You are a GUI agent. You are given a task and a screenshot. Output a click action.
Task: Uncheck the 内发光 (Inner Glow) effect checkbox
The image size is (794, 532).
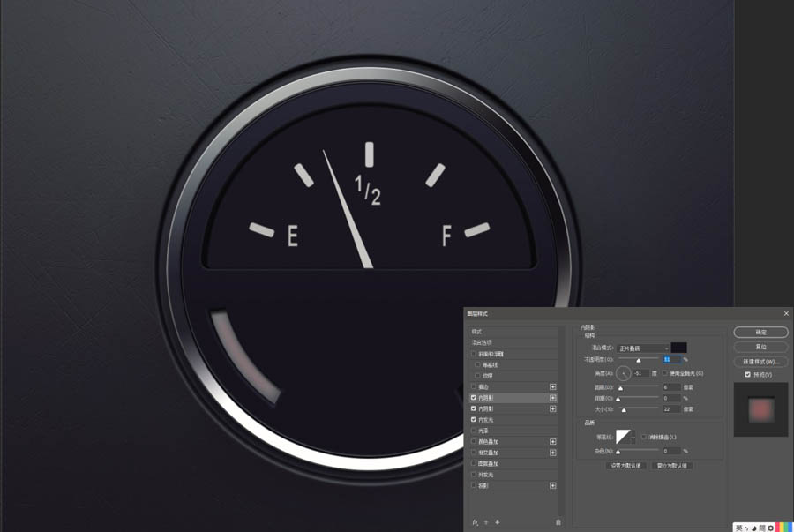tap(474, 420)
